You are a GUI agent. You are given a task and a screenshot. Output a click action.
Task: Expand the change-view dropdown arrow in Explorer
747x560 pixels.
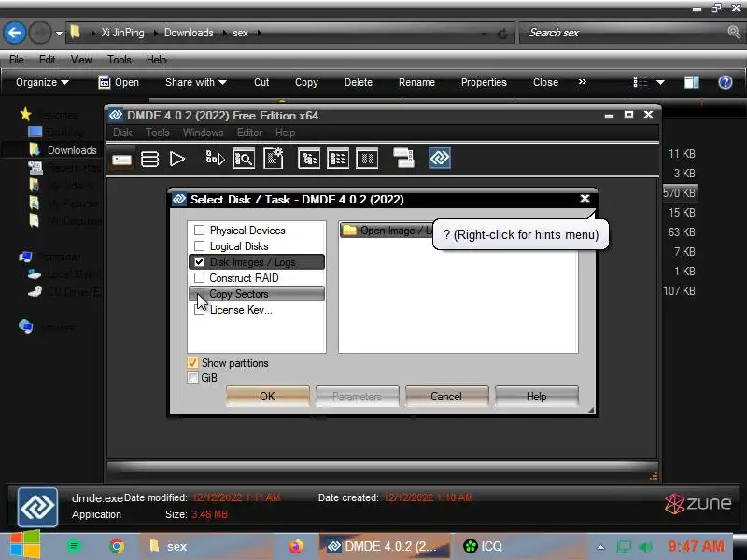coord(660,82)
